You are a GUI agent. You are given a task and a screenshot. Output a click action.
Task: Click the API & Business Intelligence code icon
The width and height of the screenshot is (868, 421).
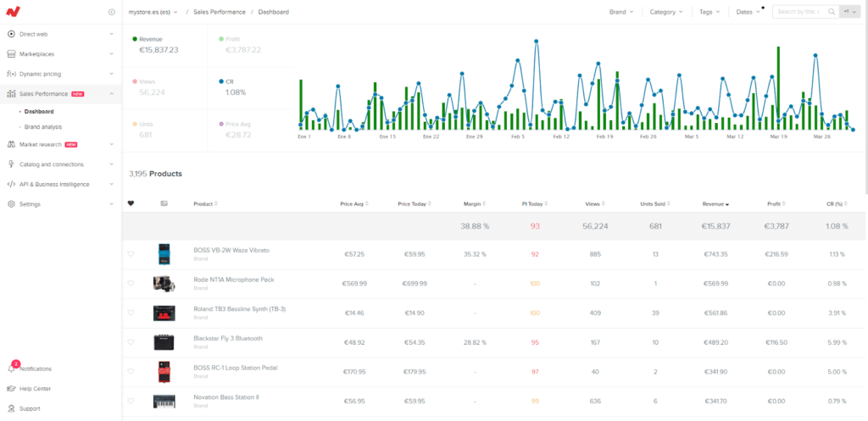pyautogui.click(x=11, y=184)
